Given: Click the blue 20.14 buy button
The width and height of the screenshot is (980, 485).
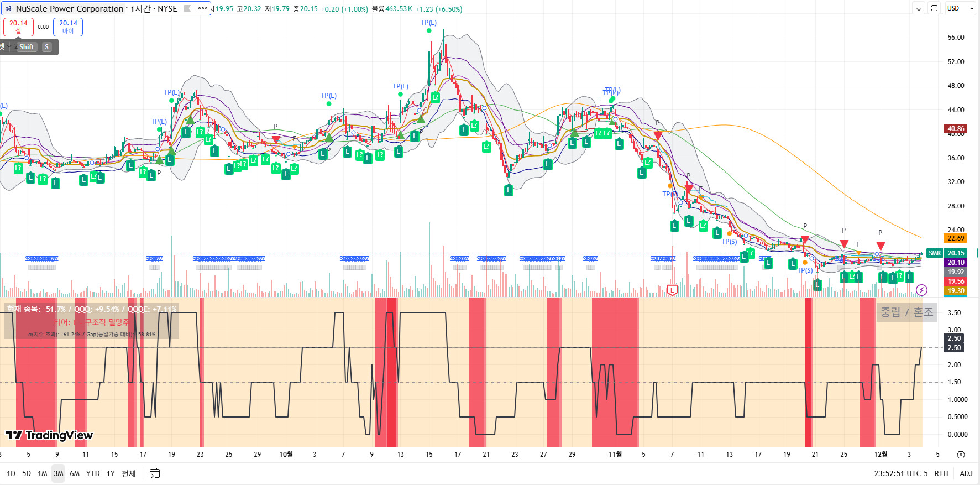Looking at the screenshot, I should tap(68, 27).
